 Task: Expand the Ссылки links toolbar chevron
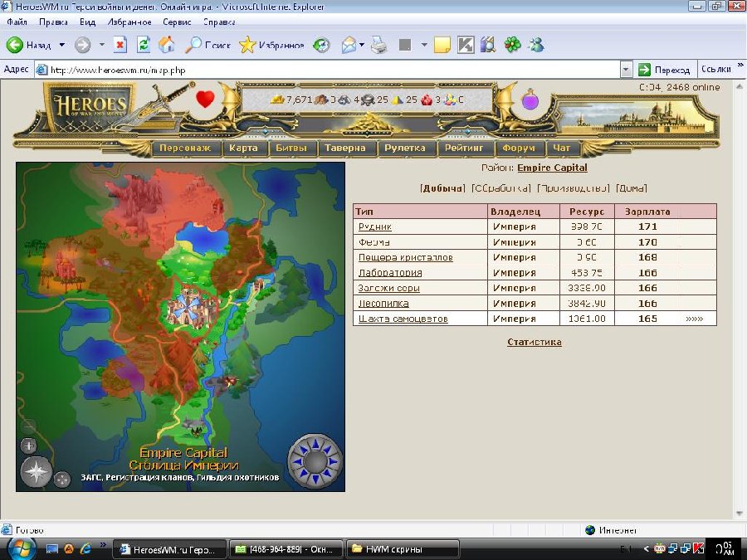(740, 65)
